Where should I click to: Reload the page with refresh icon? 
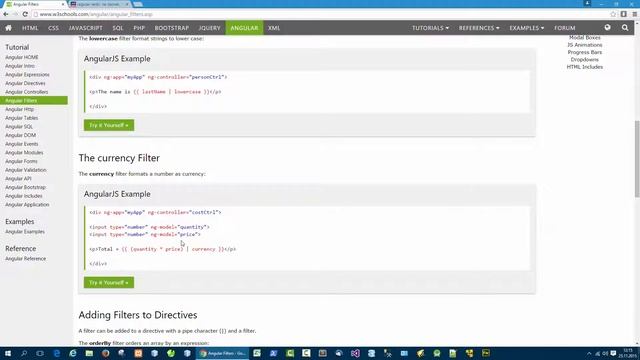coord(25,14)
